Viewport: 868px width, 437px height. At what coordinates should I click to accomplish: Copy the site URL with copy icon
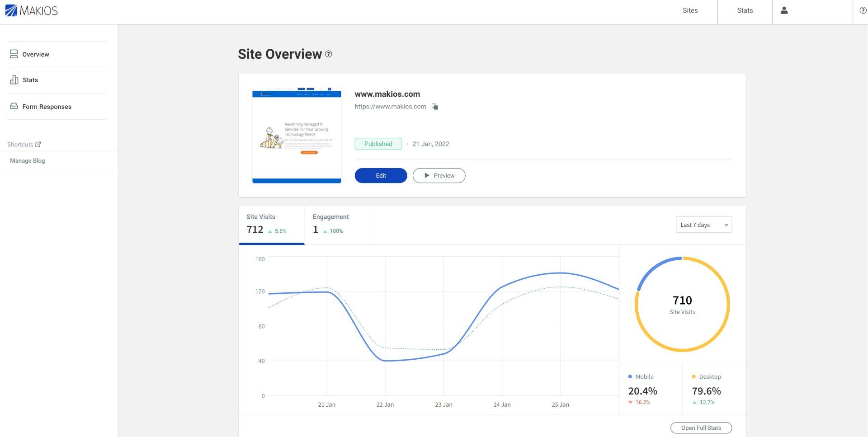pyautogui.click(x=434, y=107)
